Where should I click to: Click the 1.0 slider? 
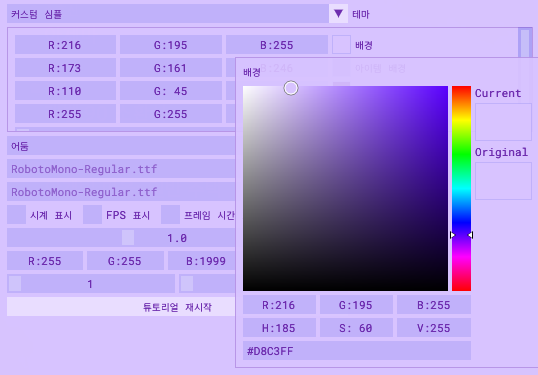(x=121, y=237)
